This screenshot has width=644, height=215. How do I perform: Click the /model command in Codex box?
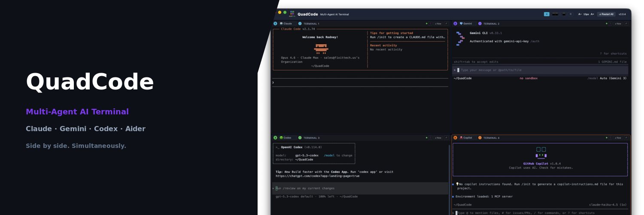tap(328, 155)
